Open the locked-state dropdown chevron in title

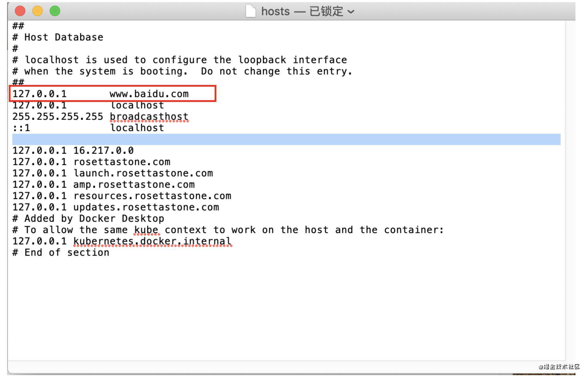pos(351,12)
